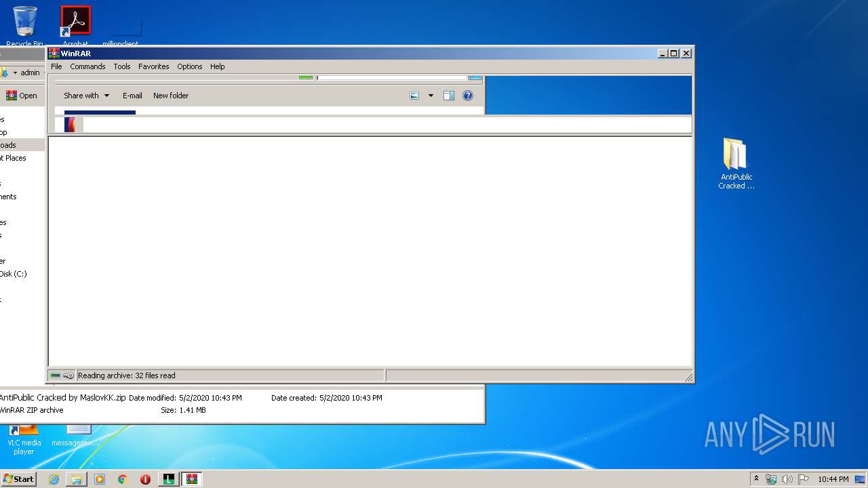Screen dimensions: 868x488
Task: Select Recent Places in the sidebar
Action: coord(14,158)
